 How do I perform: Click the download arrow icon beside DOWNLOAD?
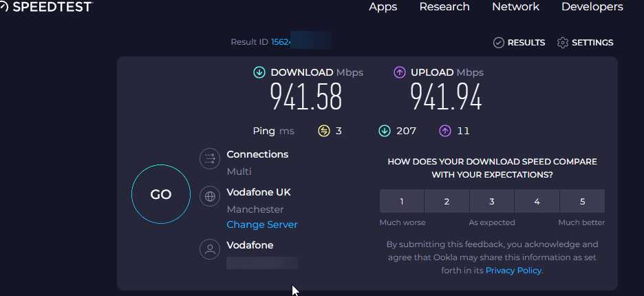[x=259, y=73]
